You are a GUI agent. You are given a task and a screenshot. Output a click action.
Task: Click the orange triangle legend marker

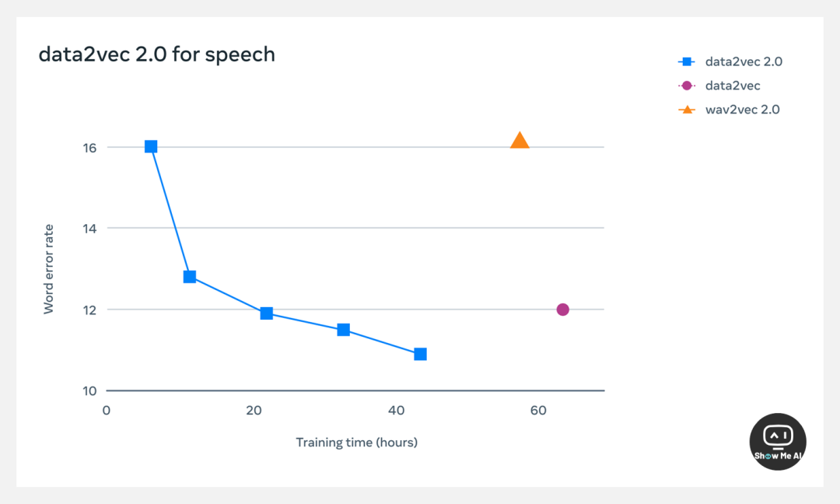[687, 110]
